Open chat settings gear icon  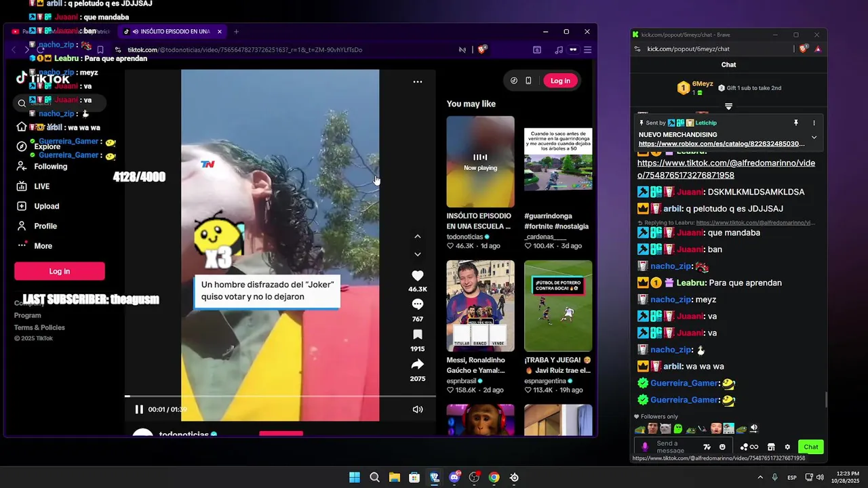[x=787, y=447]
